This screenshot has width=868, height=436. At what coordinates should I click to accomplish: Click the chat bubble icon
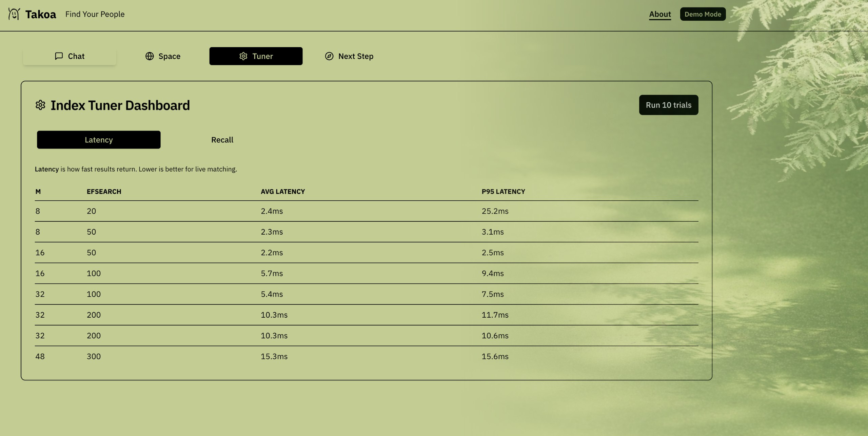pos(59,56)
